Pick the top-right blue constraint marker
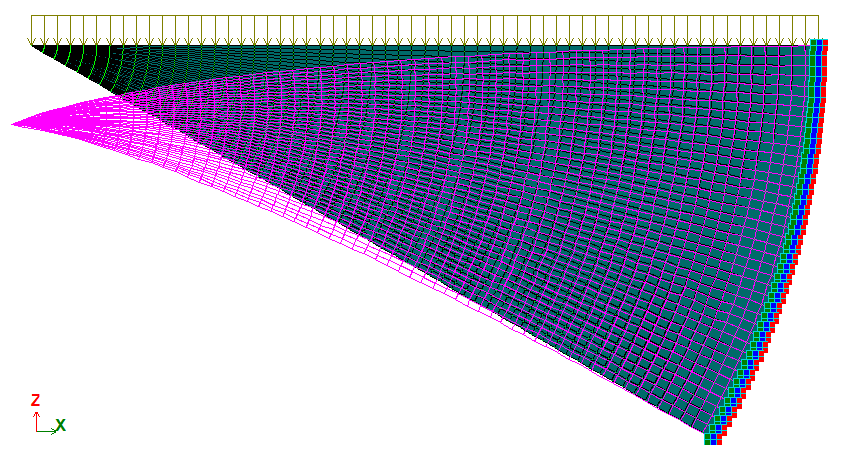Screen dimensions: 843x455 pos(820,44)
